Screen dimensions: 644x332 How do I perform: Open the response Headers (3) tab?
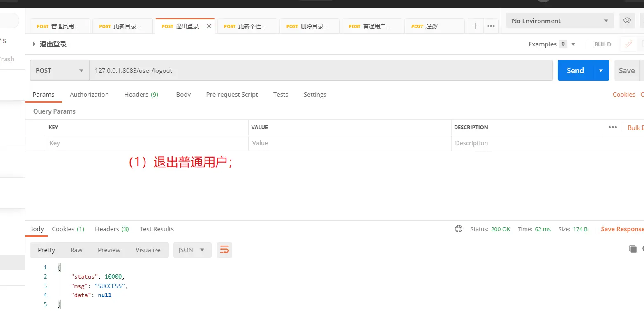(x=112, y=229)
